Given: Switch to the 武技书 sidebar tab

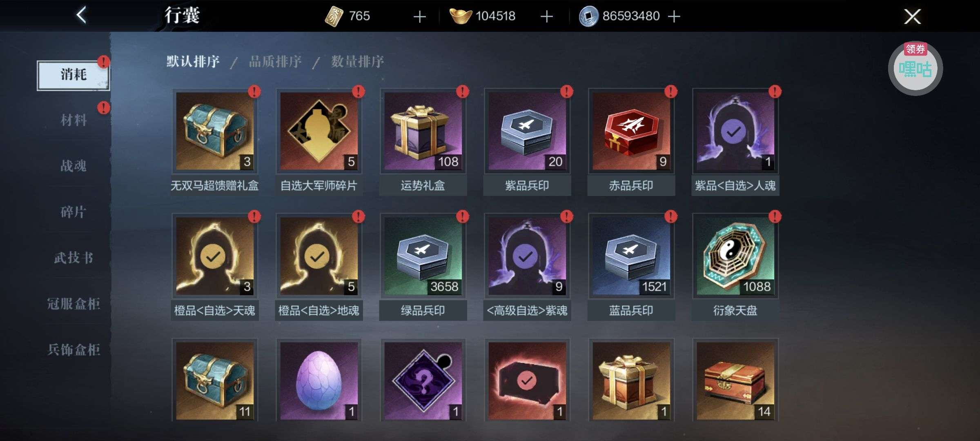Looking at the screenshot, I should 73,258.
